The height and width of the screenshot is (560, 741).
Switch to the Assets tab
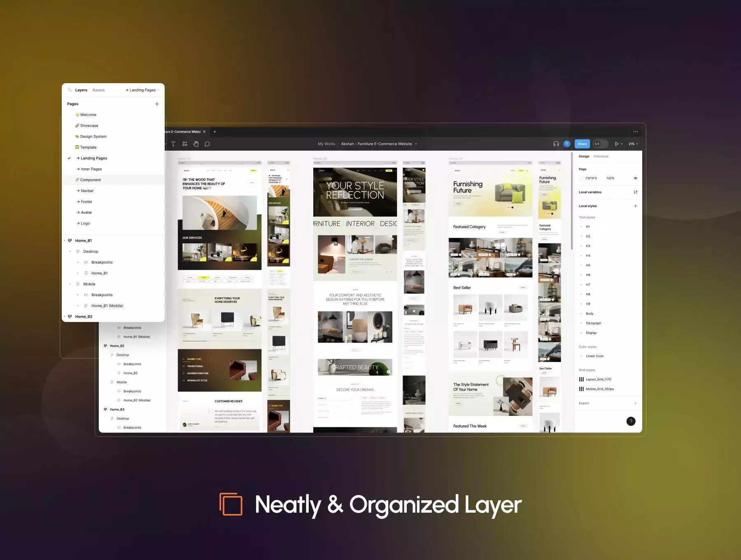(98, 90)
